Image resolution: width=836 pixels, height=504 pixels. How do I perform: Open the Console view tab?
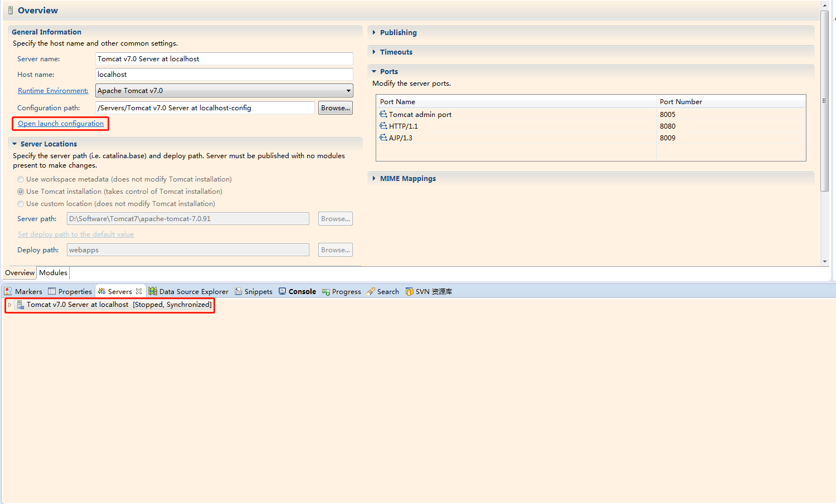point(297,291)
